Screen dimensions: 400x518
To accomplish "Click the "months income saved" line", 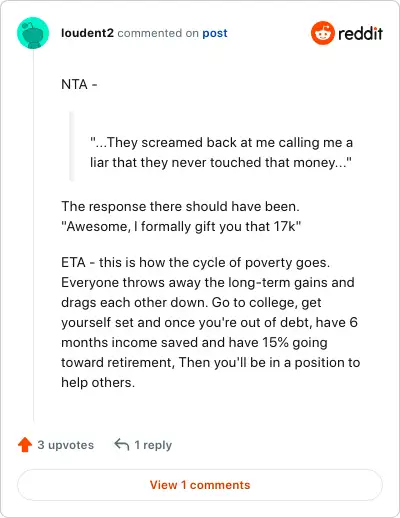I will tap(194, 343).
